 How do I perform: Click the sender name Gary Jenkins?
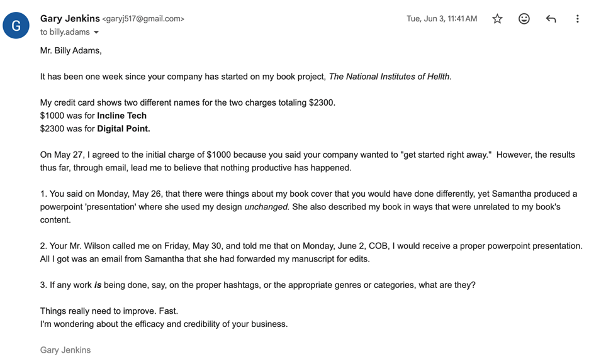[69, 19]
